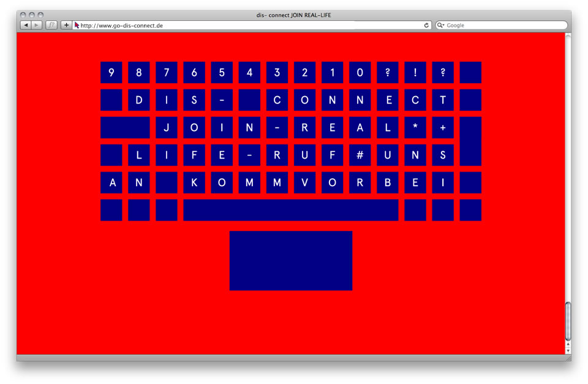Click the forward arrow in Safari toolbar
Image resolution: width=588 pixels, height=384 pixels.
pyautogui.click(x=36, y=25)
